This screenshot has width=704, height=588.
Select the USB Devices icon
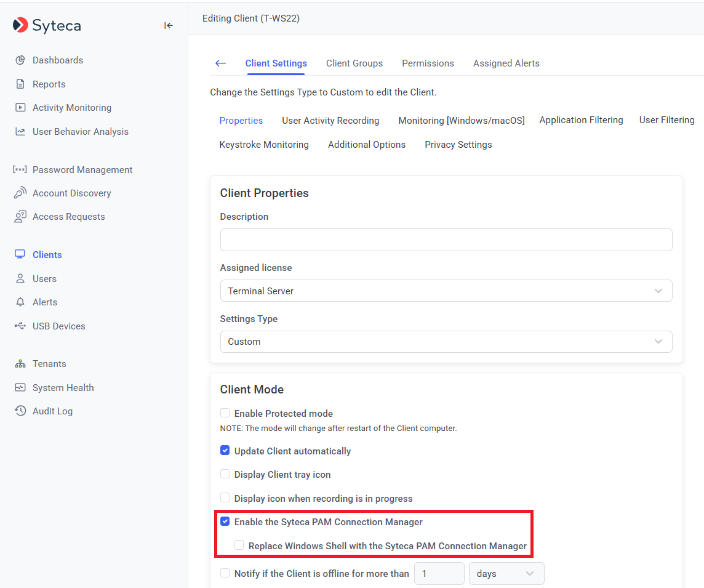[20, 326]
